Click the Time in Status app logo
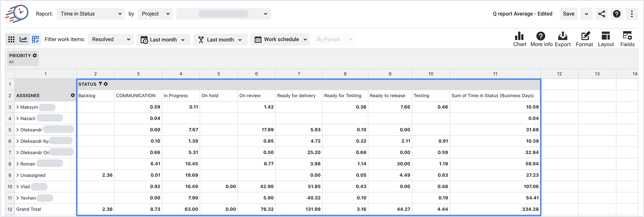The width and height of the screenshot is (644, 217). [x=17, y=14]
